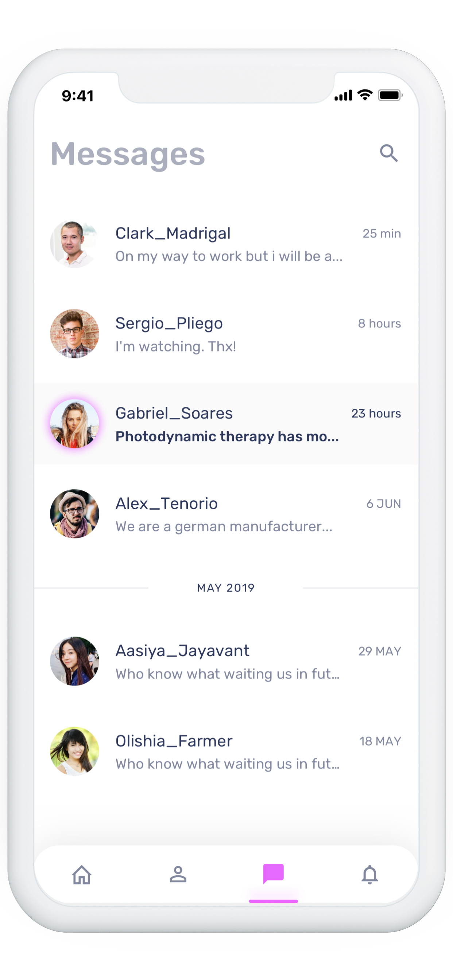This screenshot has width=453, height=980.
Task: Tap the cellular signal bars icon
Action: [343, 96]
